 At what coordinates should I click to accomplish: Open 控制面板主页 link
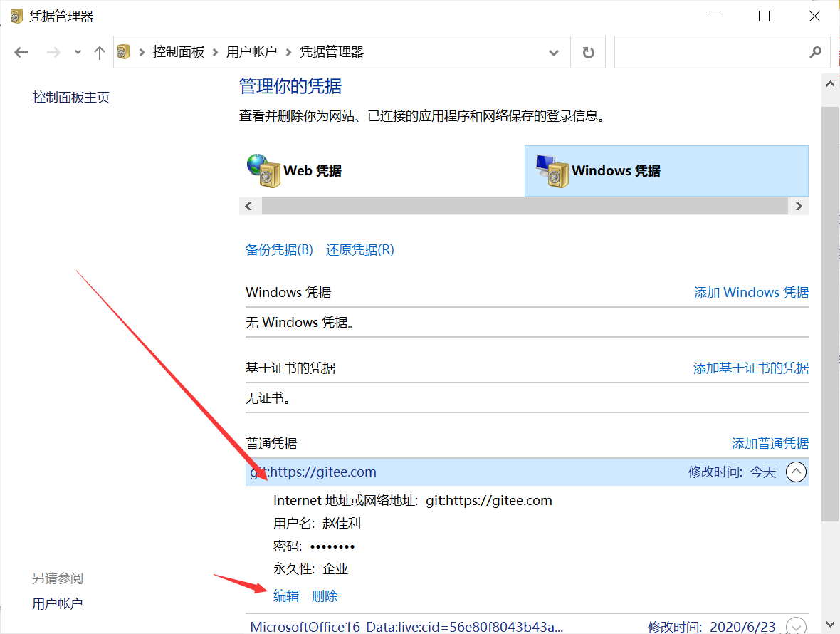click(70, 97)
